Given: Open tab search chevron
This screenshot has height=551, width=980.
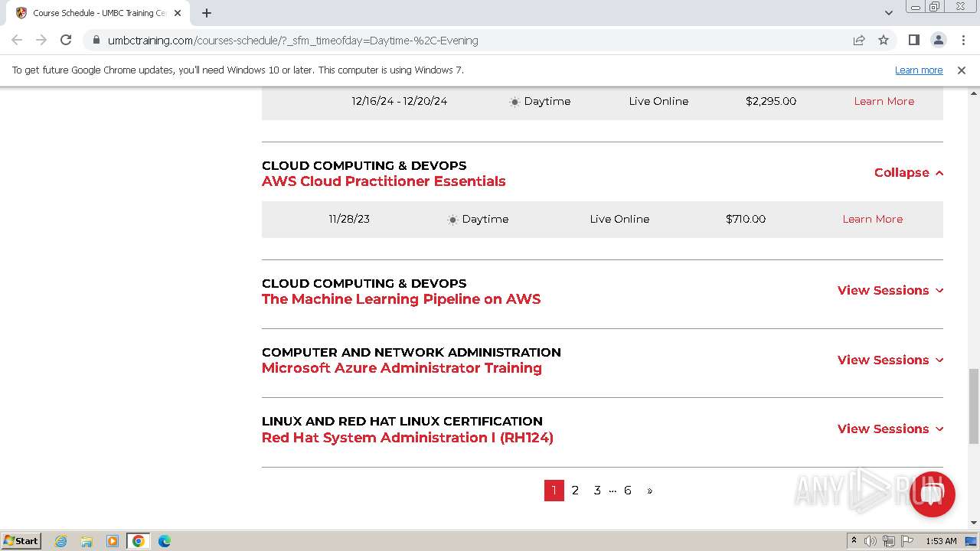Looking at the screenshot, I should coord(888,13).
